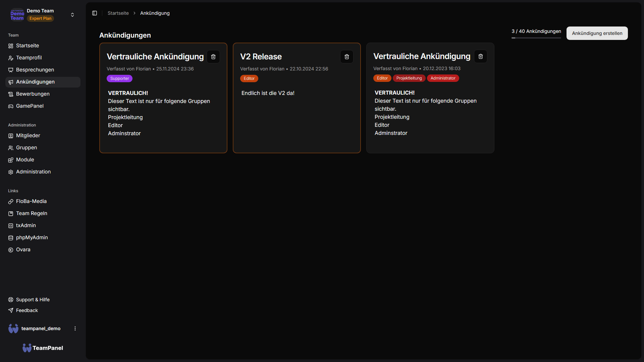Click 'Verfasst von Florian • 25.11.2024 23:36'
The height and width of the screenshot is (362, 644).
(x=150, y=69)
